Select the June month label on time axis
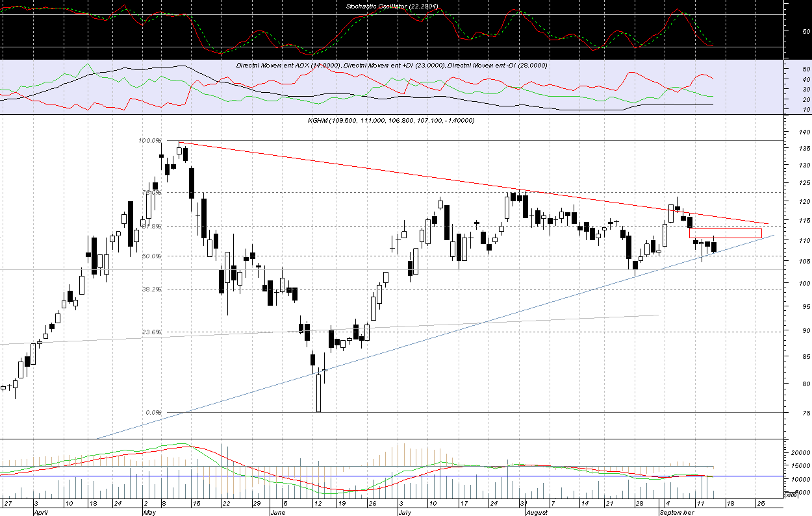This screenshot has width=812, height=516. [277, 511]
